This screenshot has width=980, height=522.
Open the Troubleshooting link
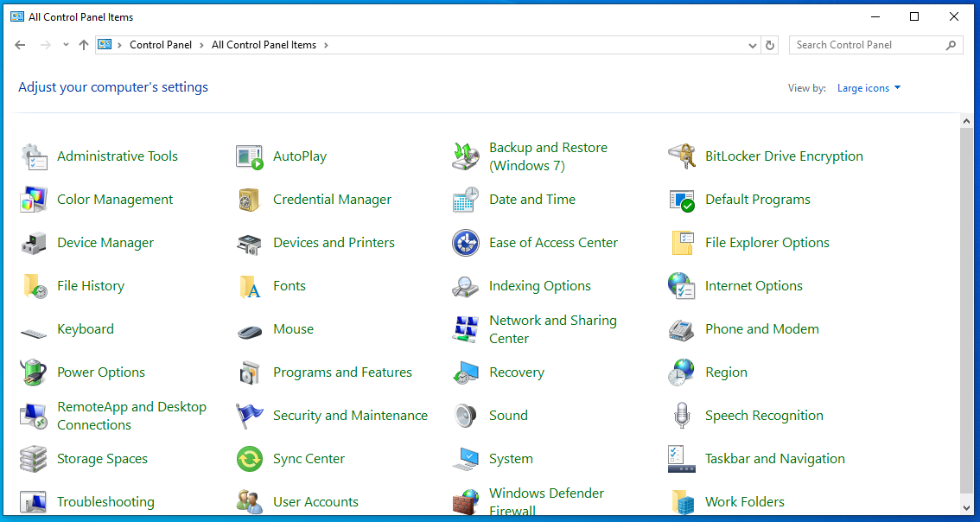pyautogui.click(x=105, y=502)
